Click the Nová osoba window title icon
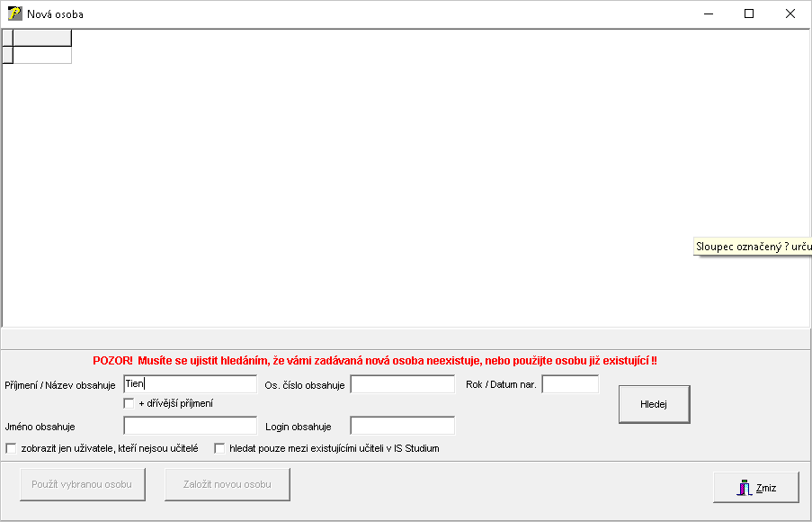Image resolution: width=812 pixels, height=522 pixels. (14, 13)
